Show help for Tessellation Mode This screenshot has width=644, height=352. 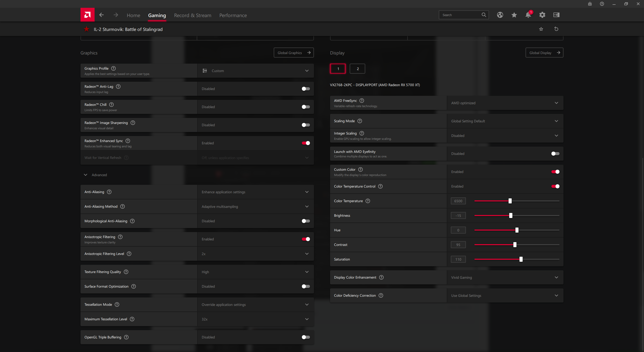click(117, 304)
